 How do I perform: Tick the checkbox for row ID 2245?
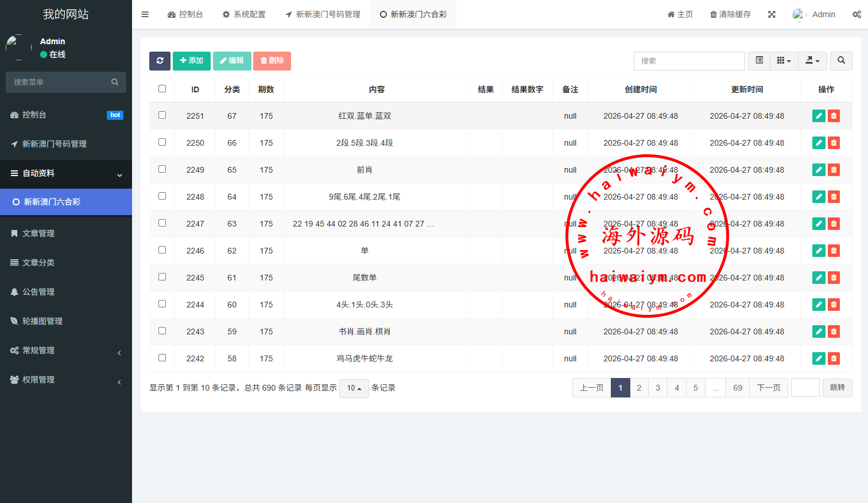coord(162,277)
